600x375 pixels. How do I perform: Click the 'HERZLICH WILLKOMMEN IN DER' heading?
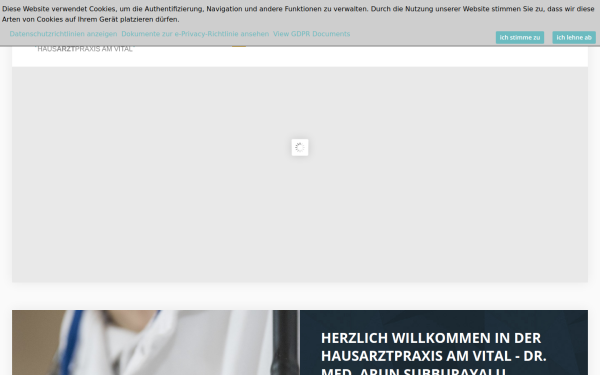[433, 354]
